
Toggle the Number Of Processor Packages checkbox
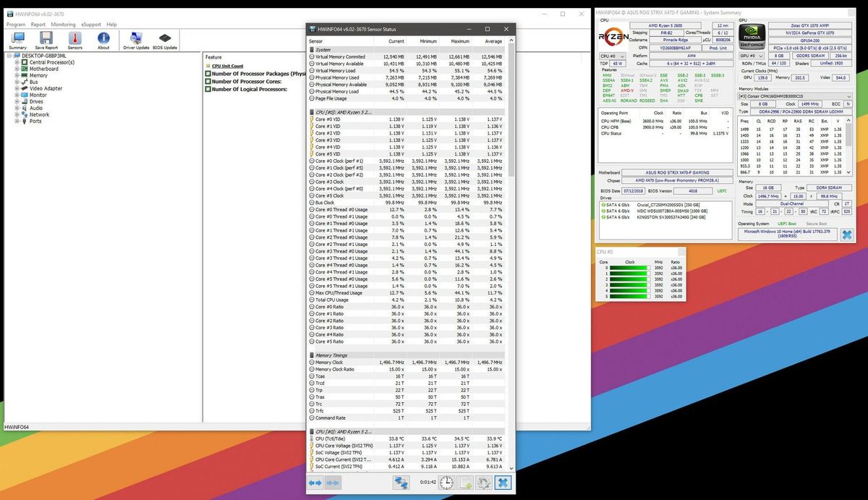click(x=209, y=73)
